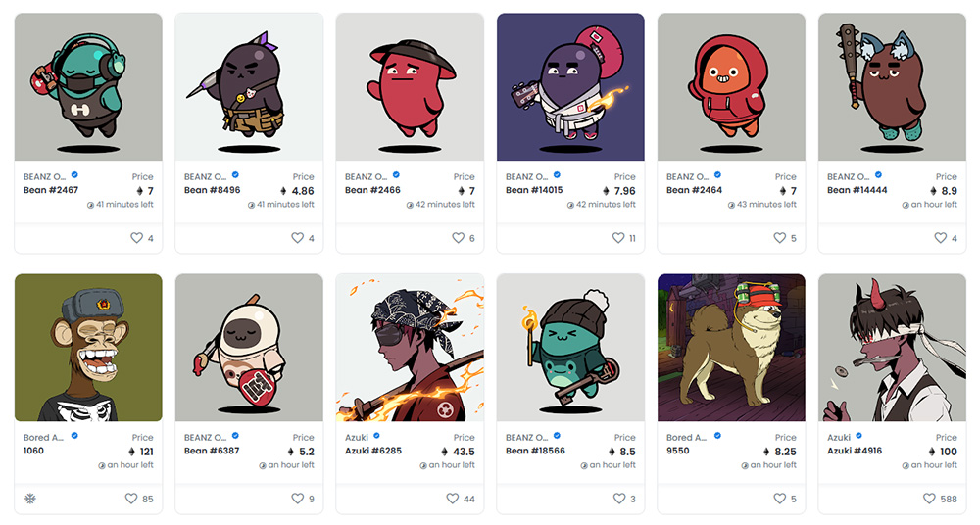Screen dimensions: 980x525
Task: Open Bean #2466 red bean thumbnail
Action: [x=410, y=87]
